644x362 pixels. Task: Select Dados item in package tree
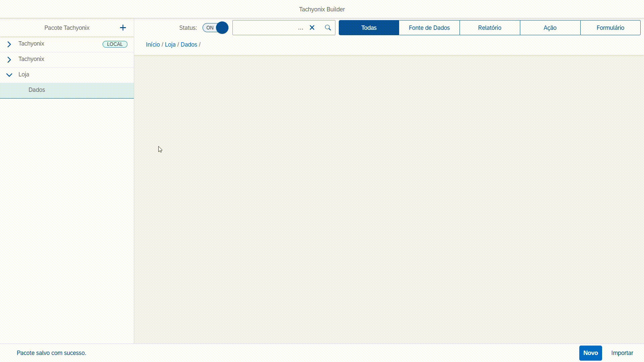37,90
